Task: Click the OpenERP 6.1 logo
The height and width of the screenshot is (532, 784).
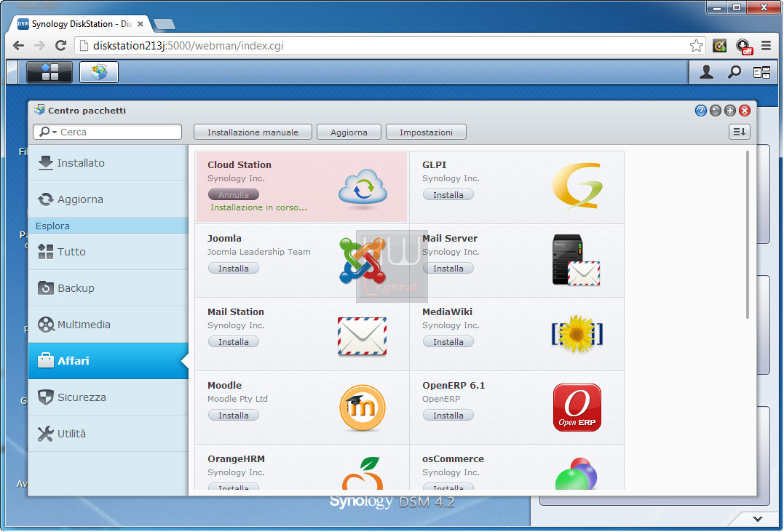Action: [577, 408]
